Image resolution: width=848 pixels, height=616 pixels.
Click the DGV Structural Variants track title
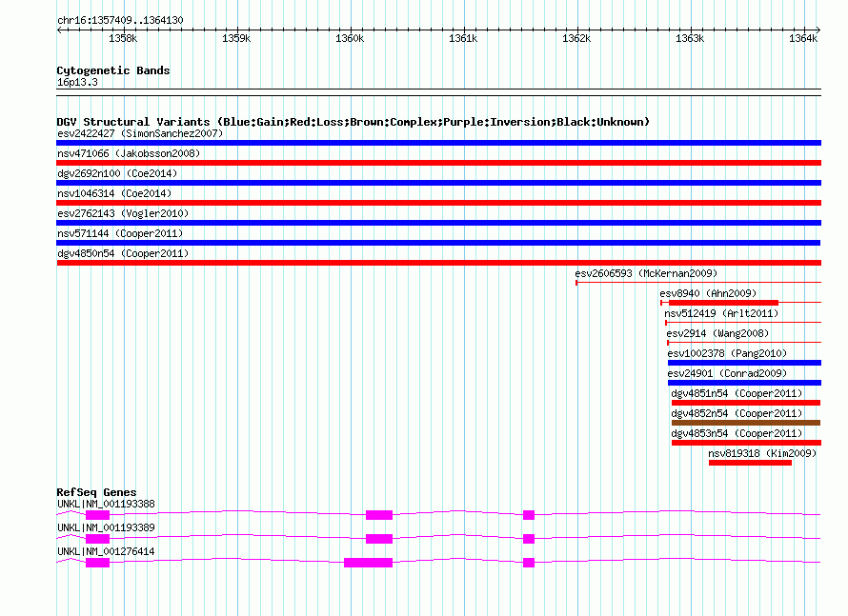coord(353,122)
